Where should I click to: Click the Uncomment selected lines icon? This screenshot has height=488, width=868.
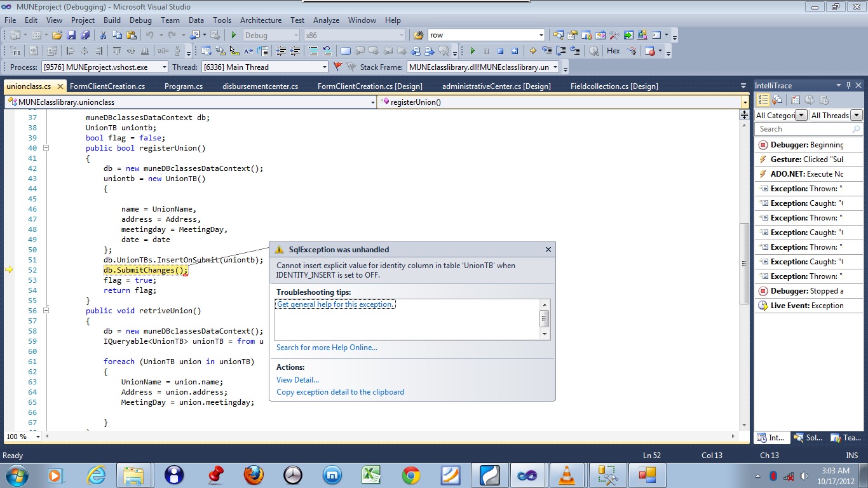[327, 51]
